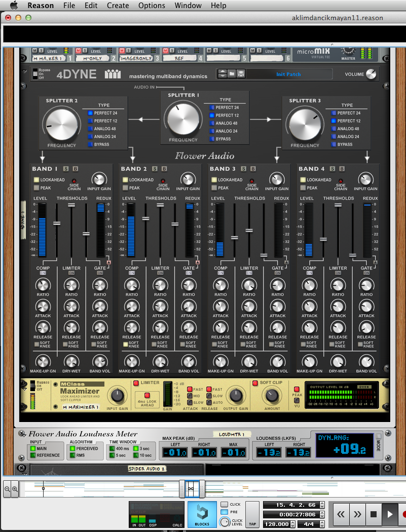Bypass Band 3 with its B button
406x532 pixels.
click(253, 169)
